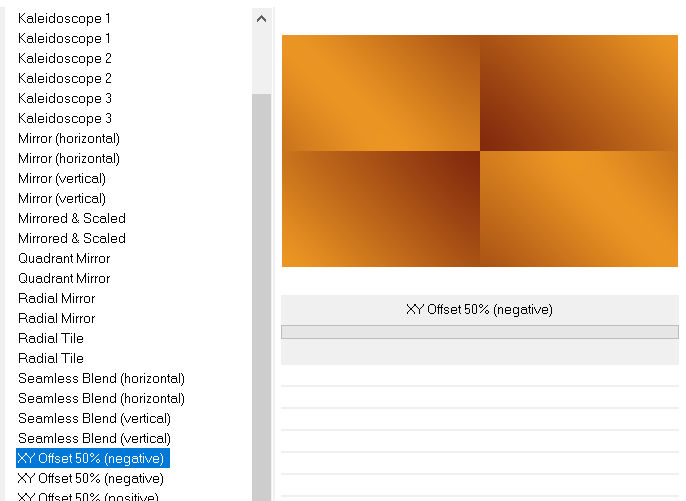Select the second Kaleidoscope 3 entry
Screen dimensions: 686x501
click(64, 118)
